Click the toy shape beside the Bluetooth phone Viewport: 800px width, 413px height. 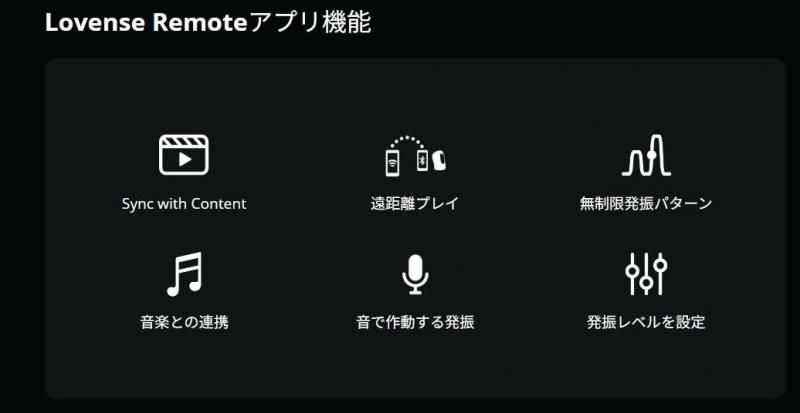439,160
